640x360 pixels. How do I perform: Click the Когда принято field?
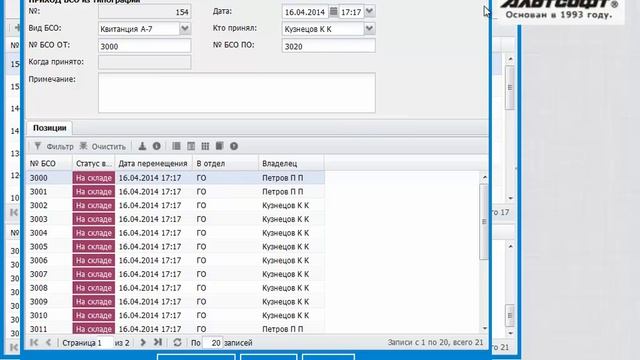point(144,62)
